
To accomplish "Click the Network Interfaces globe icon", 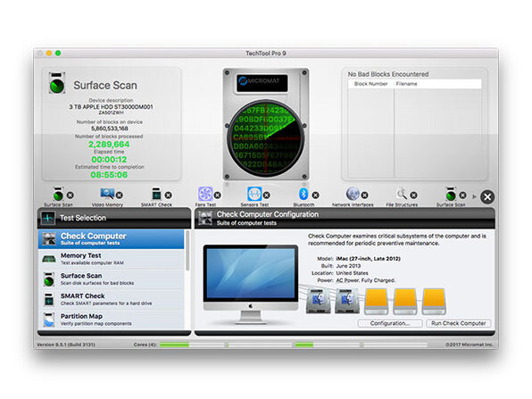I will coord(353,194).
